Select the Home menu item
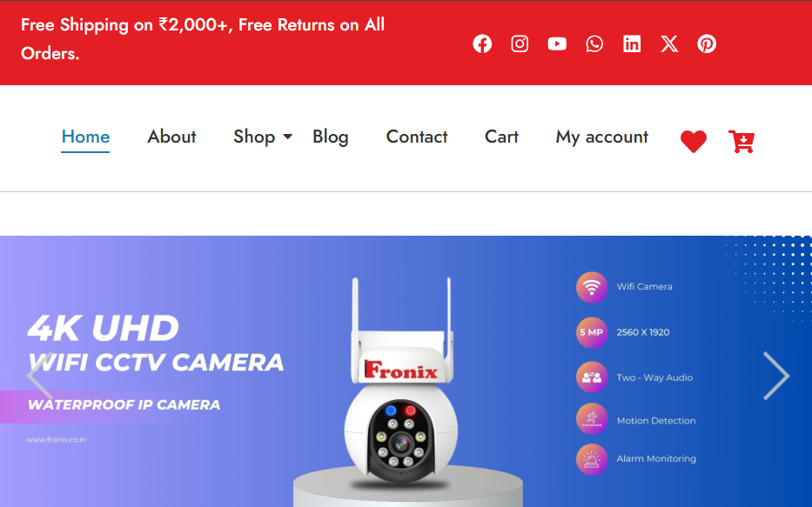Viewport: 812px width, 507px height. pos(85,137)
